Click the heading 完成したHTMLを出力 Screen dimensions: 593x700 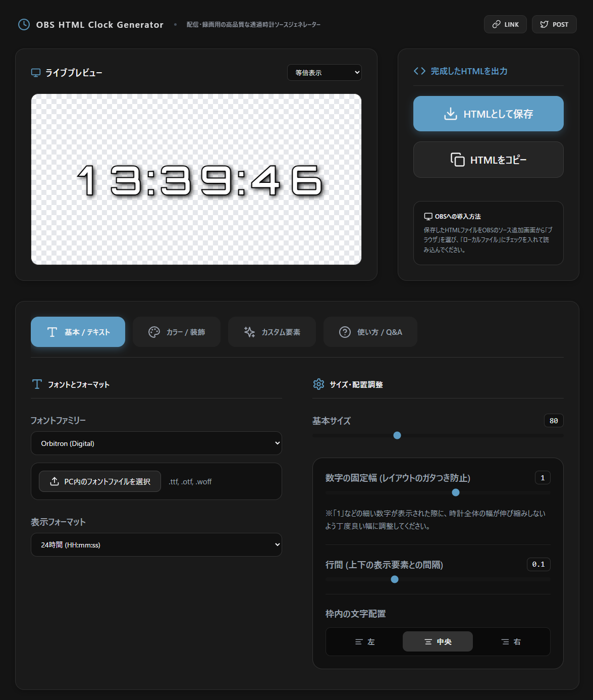[469, 71]
